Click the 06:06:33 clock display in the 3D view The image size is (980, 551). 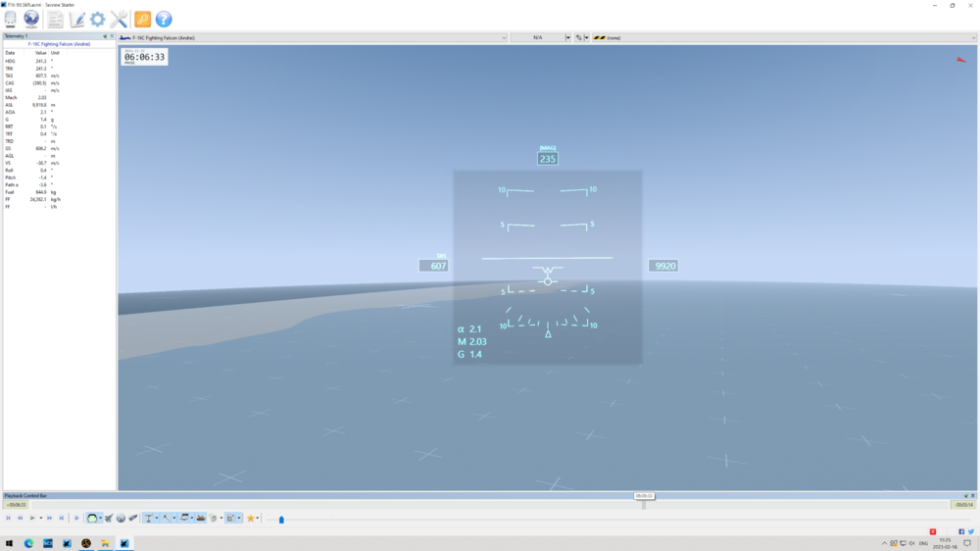pyautogui.click(x=144, y=57)
